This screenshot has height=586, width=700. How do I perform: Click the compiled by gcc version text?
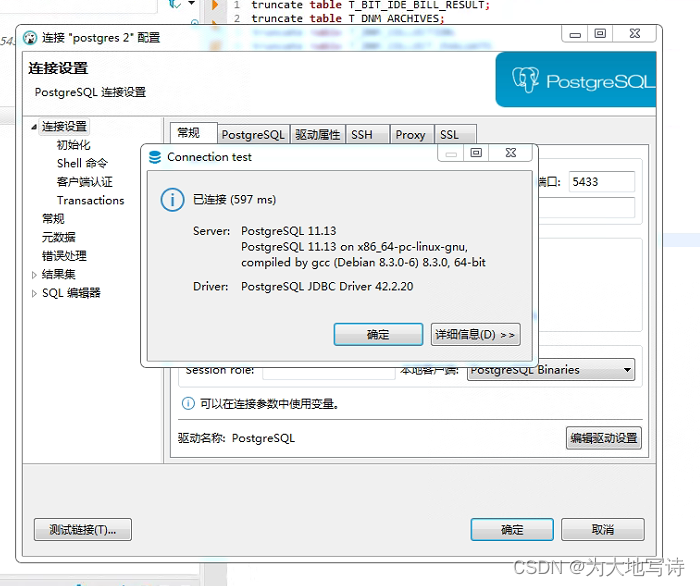coord(363,262)
